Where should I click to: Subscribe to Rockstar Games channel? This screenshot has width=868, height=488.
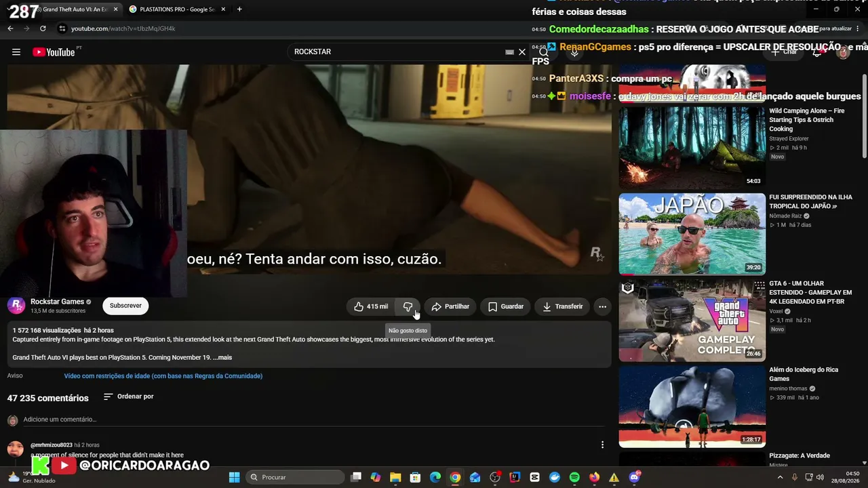pyautogui.click(x=125, y=306)
